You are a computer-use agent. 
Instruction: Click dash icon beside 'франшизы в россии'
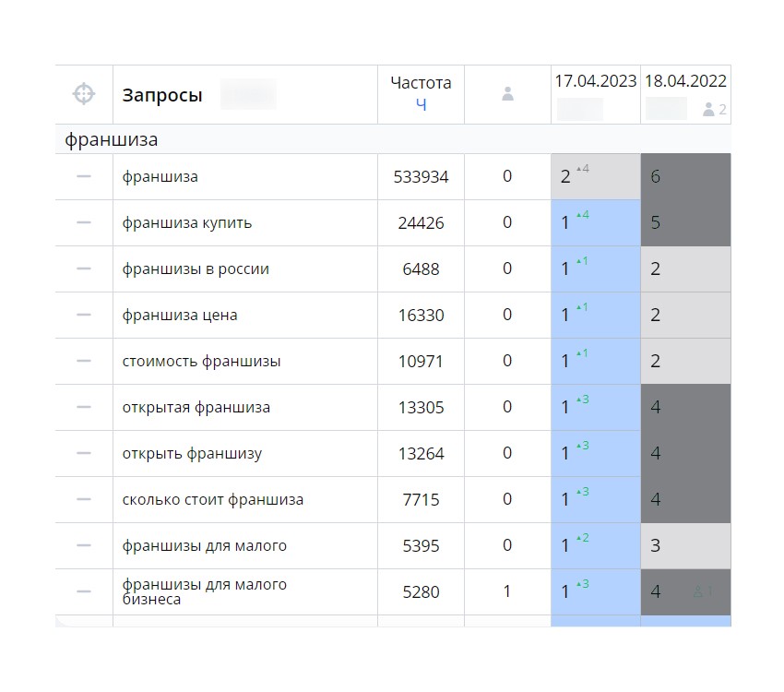84,268
